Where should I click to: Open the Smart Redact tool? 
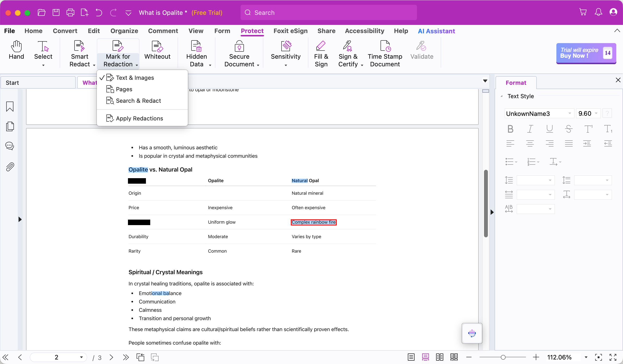(80, 54)
